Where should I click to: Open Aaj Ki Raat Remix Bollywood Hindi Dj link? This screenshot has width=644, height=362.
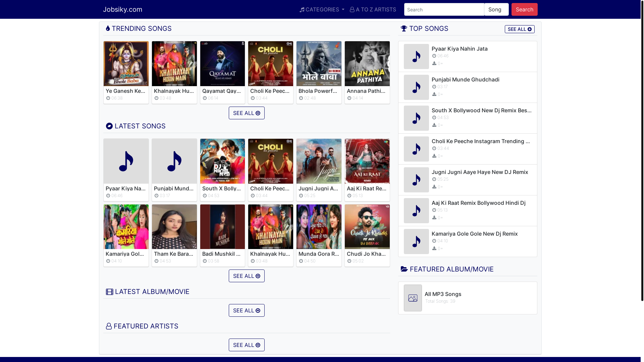coord(478,203)
